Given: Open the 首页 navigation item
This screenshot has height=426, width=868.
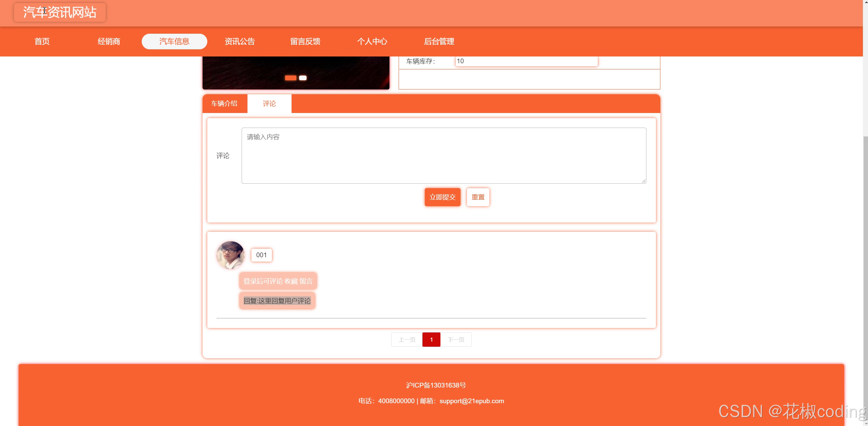Looking at the screenshot, I should point(42,42).
